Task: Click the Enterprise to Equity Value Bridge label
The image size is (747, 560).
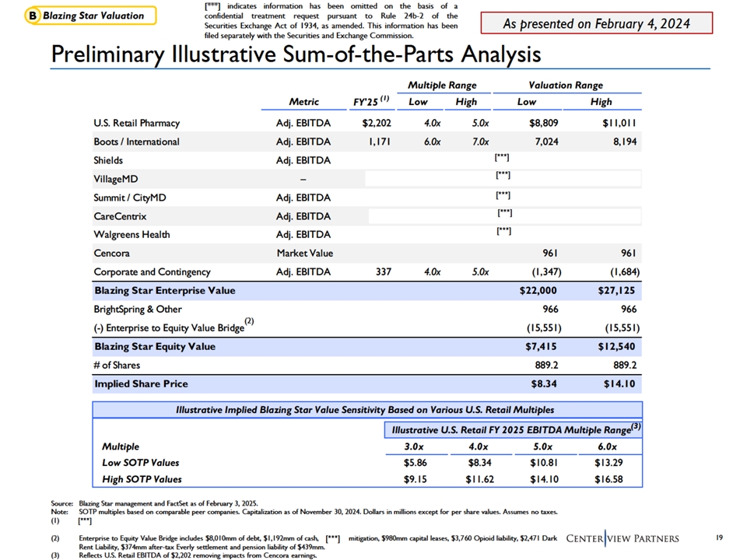Action: 174,327
